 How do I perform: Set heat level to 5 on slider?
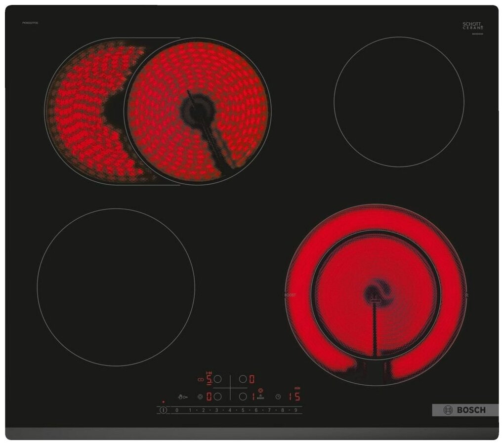tap(243, 410)
